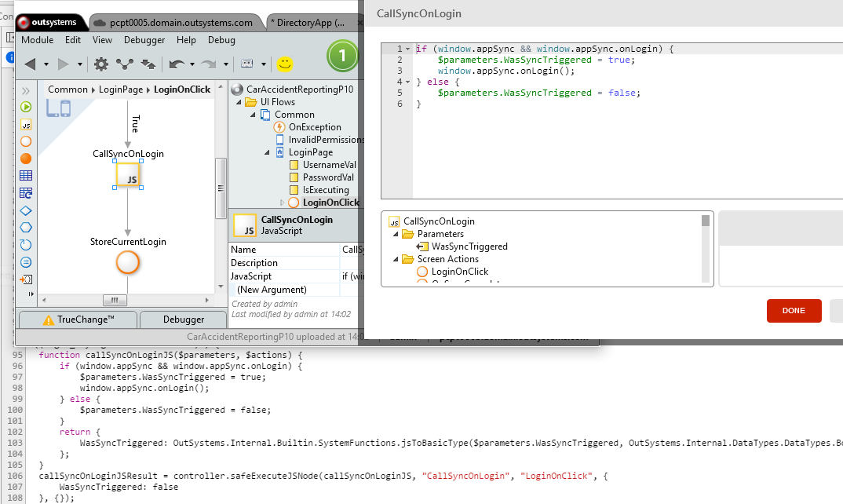Open the Debugger menu
Screen dimensions: 843x504
(144, 40)
